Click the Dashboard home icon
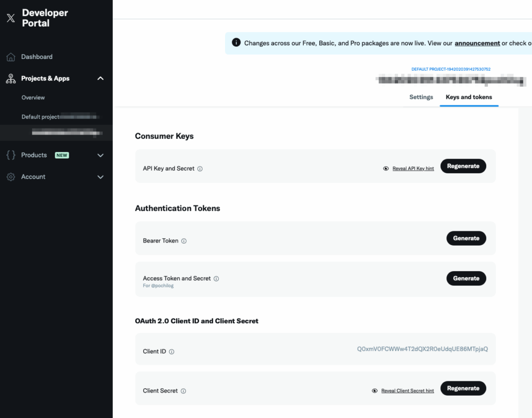 point(11,57)
